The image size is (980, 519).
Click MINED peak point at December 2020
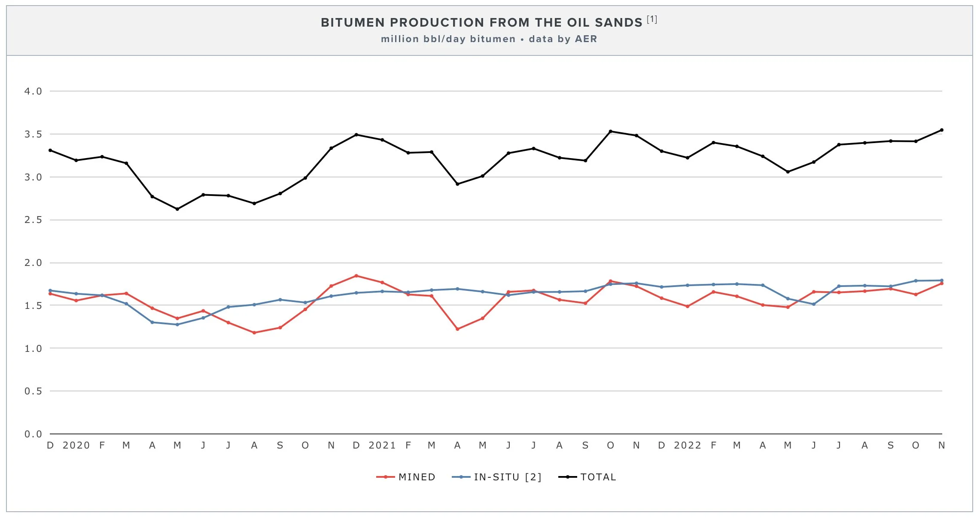click(356, 276)
